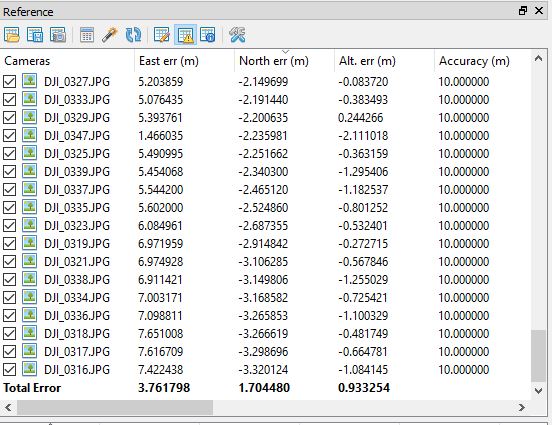Toggle the DJI_0347.JPG checkbox

coord(10,135)
